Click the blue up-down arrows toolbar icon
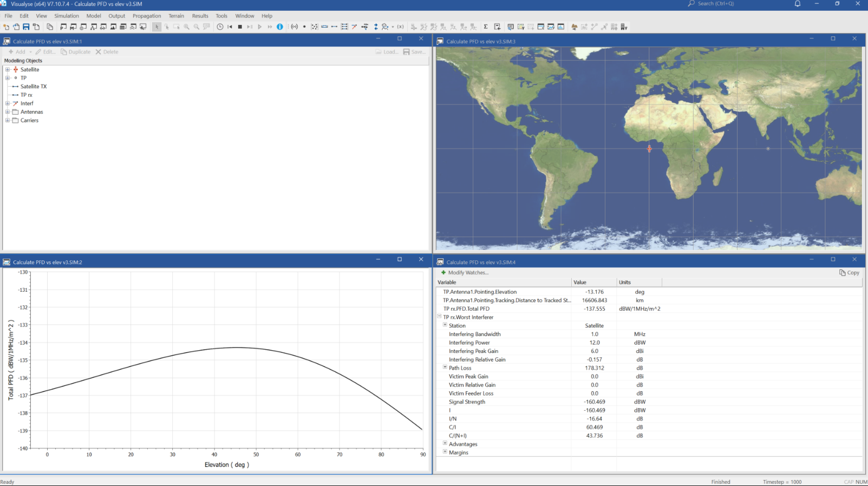868x486 pixels. click(x=376, y=27)
